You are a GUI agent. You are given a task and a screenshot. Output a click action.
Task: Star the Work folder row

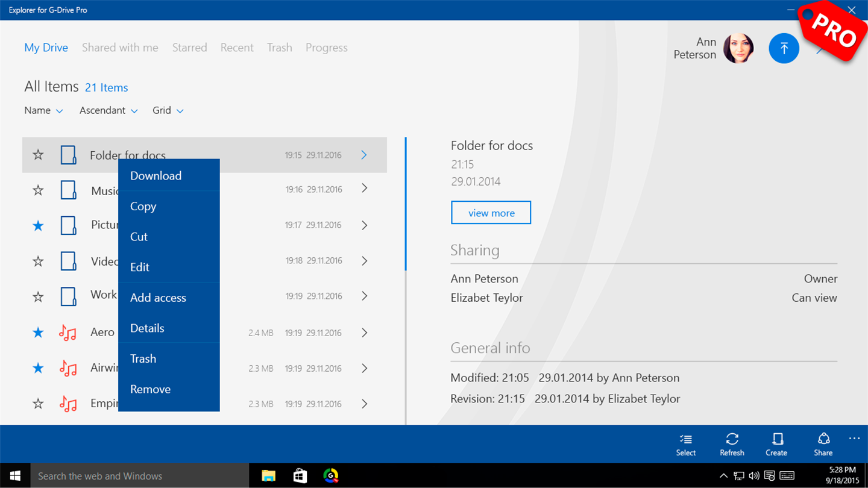(38, 296)
